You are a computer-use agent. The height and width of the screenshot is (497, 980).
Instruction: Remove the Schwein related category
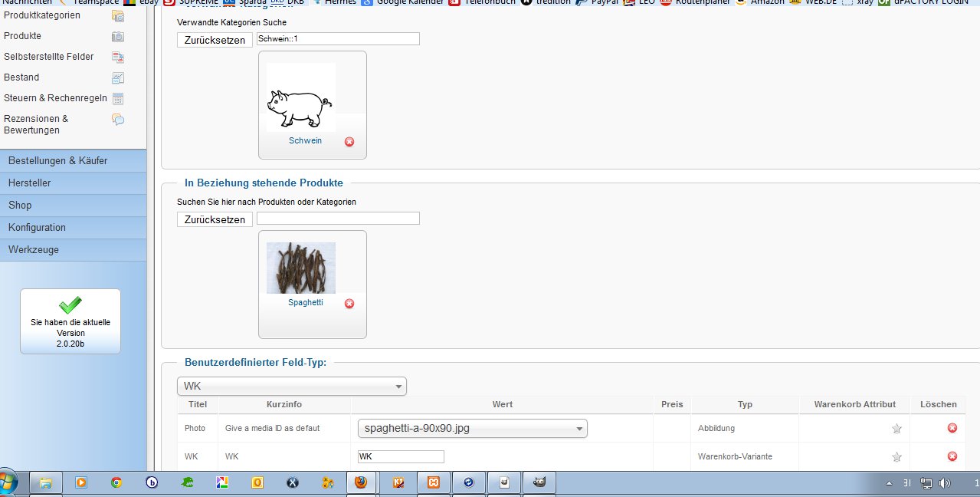click(349, 142)
